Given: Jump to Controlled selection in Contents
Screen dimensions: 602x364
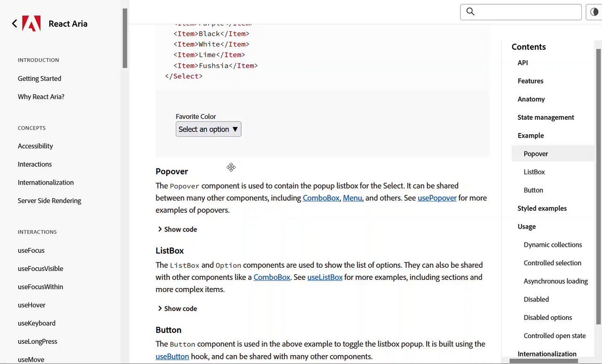Looking at the screenshot, I should pos(552,263).
